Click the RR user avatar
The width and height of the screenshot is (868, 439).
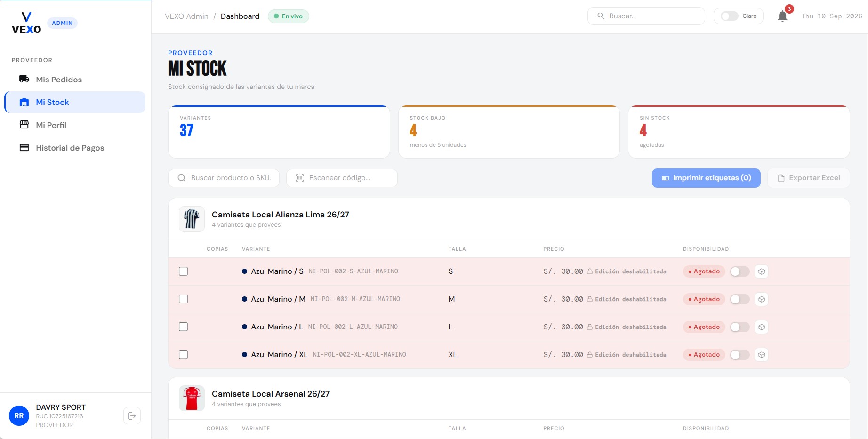pyautogui.click(x=19, y=416)
